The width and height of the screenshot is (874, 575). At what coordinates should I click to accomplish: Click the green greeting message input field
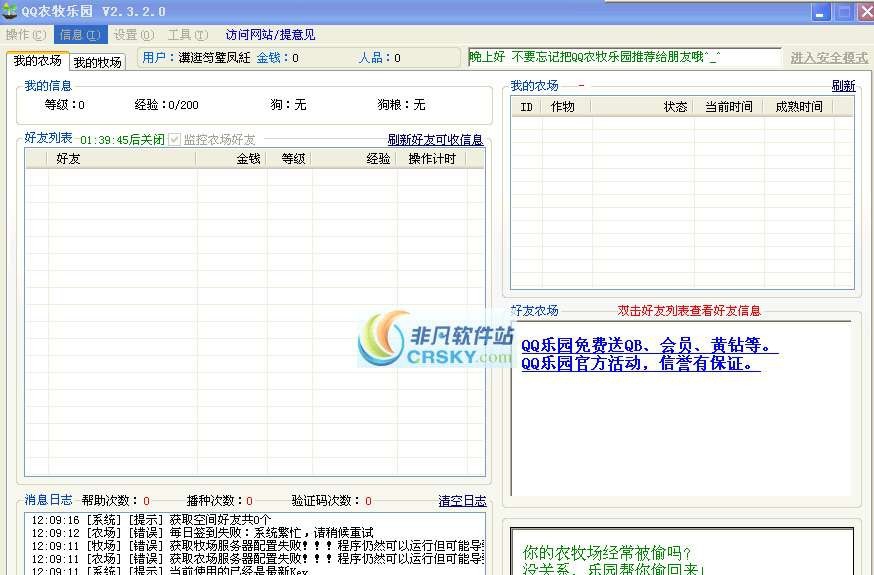pos(623,58)
